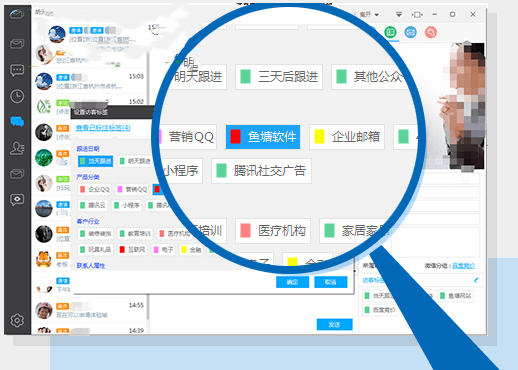Open the settings gear in the sidebar

pos(17,320)
